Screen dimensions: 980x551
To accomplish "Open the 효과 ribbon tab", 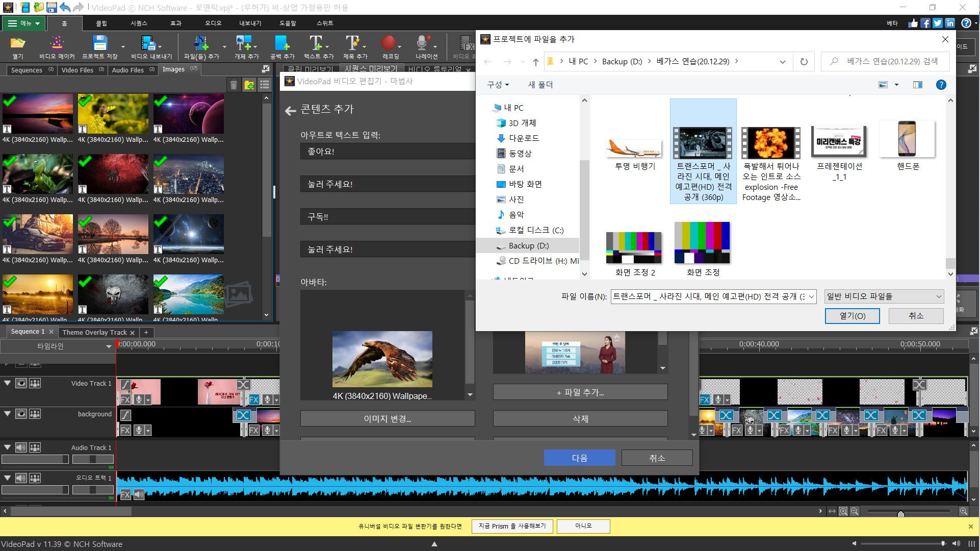I will [175, 23].
